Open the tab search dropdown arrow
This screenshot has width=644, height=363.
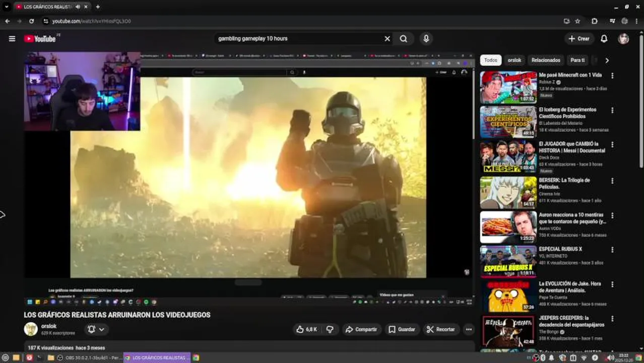click(7, 7)
